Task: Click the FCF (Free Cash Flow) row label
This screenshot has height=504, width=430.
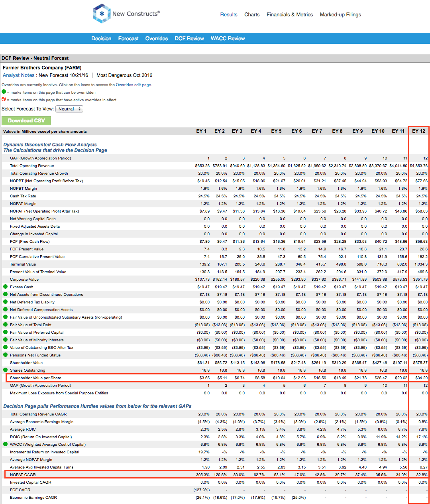Action: pos(30,242)
